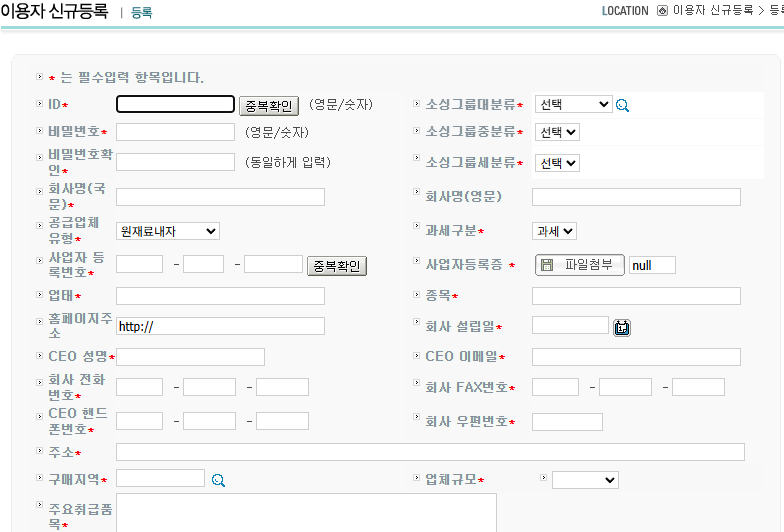Screen dimensions: 784x532
Task: Click the (영문/숫자) hint beside ID
Action: pos(341,104)
